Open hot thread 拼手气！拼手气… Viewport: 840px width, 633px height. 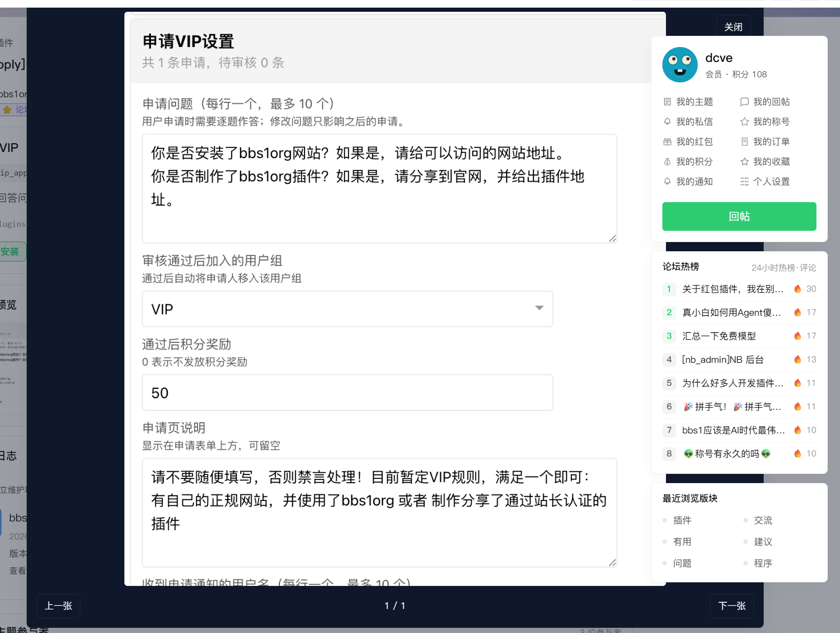click(733, 407)
